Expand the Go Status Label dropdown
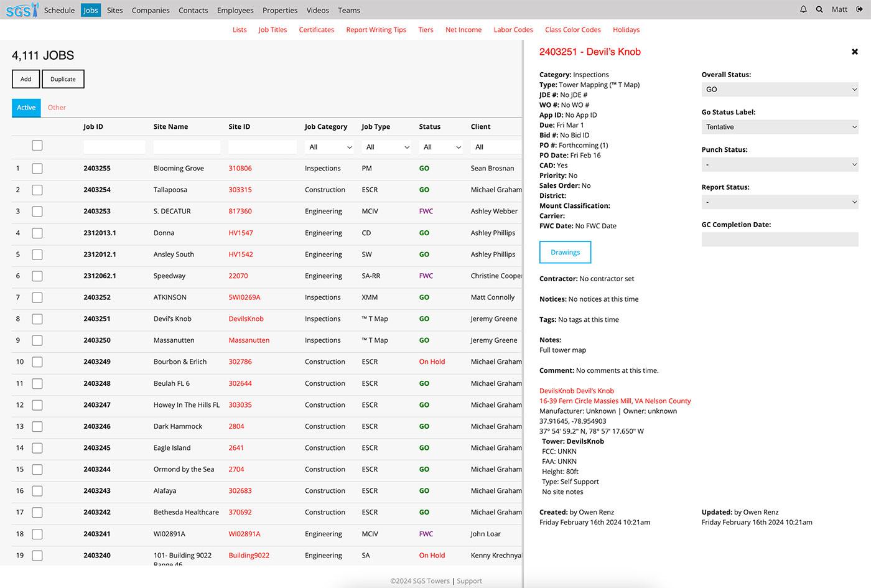Screen dimensions: 871x588 coord(780,127)
